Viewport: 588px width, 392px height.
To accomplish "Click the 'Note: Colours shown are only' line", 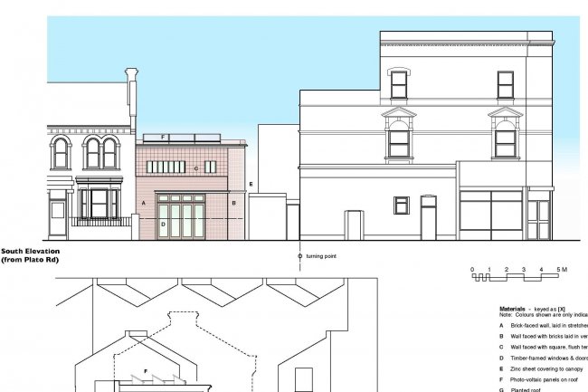I will tap(544, 315).
